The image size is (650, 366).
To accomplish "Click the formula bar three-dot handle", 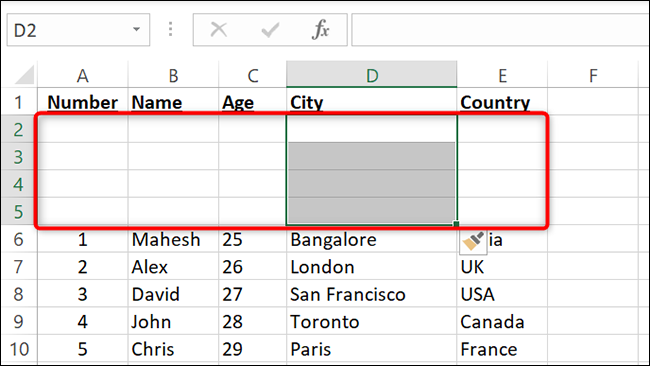I will (170, 29).
